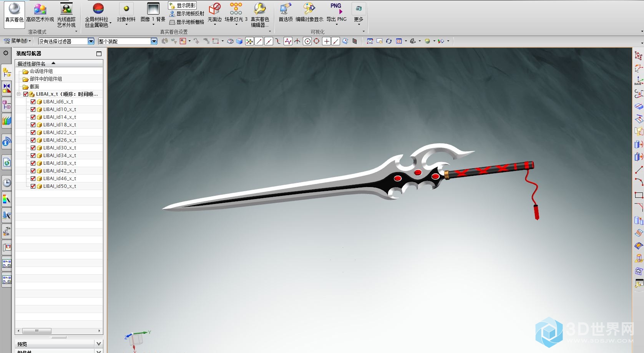Select the 截面 folder in navigator
644x353 pixels.
point(31,86)
